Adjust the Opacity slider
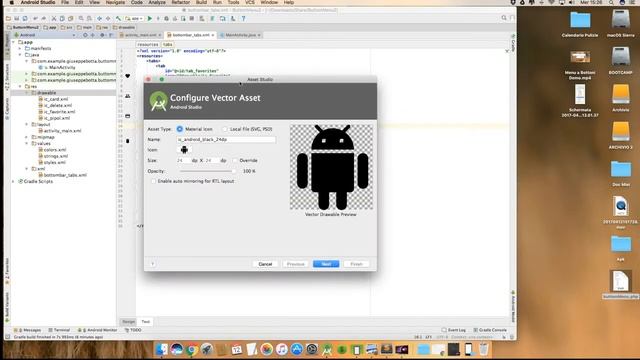640x360 pixels. tap(207, 171)
